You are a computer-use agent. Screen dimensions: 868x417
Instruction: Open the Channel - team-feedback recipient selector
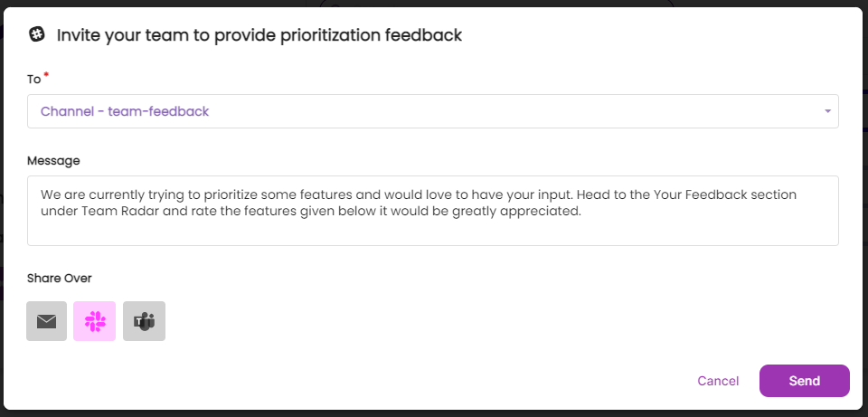[433, 111]
